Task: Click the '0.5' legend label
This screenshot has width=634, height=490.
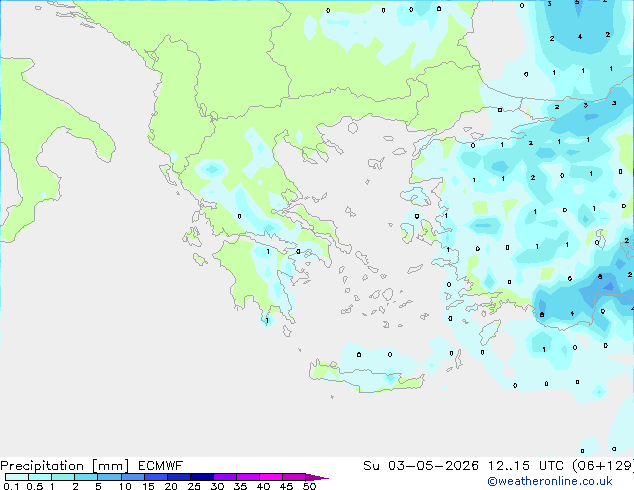Action: pyautogui.click(x=35, y=486)
